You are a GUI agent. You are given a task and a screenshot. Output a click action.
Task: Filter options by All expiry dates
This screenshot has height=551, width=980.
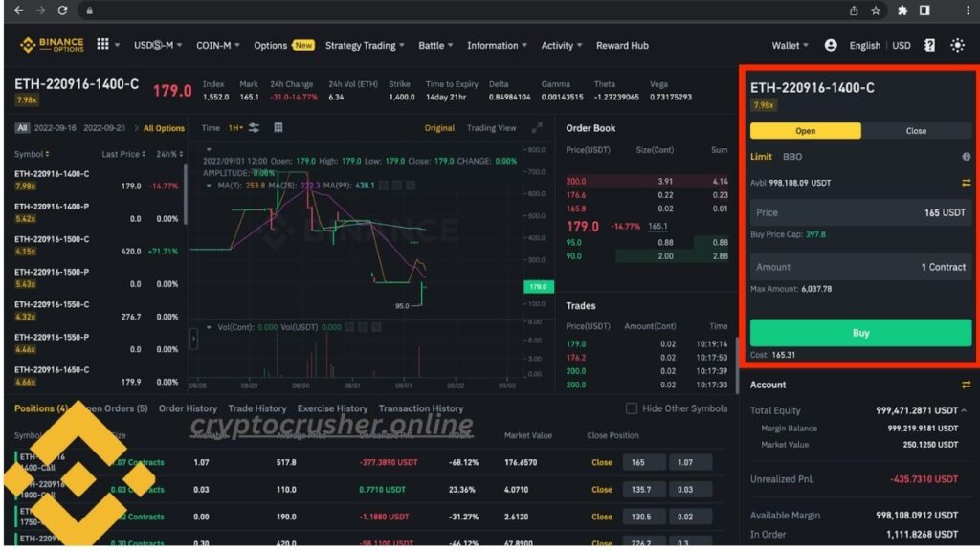tap(22, 128)
